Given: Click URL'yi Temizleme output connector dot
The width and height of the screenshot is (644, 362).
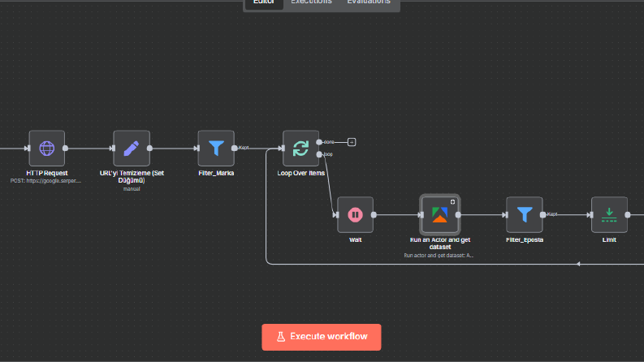Looking at the screenshot, I should (150, 149).
